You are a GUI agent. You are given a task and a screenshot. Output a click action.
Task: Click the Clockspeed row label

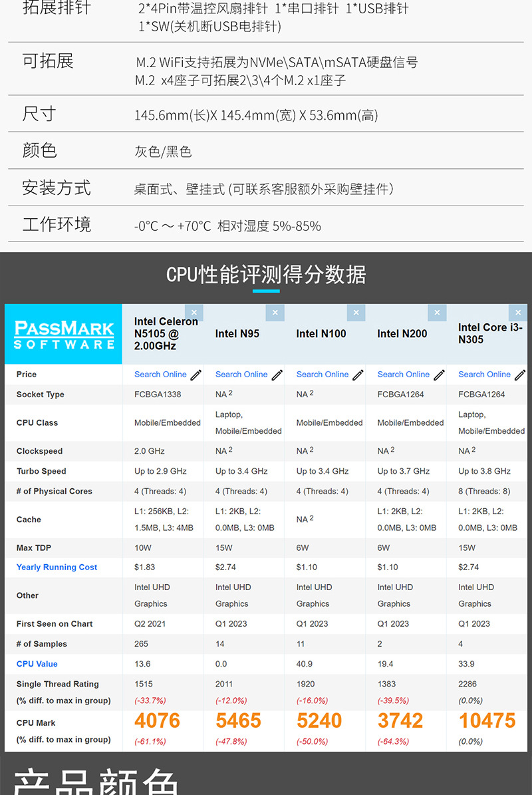coord(39,451)
